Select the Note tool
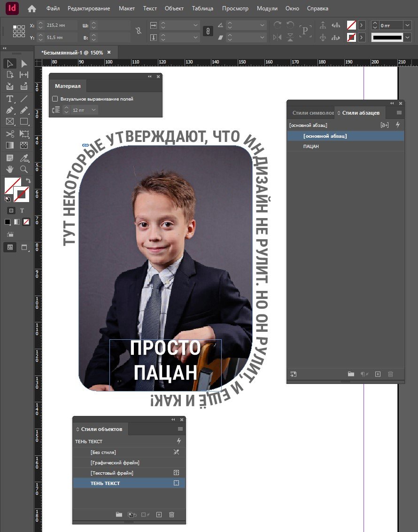This screenshot has width=418, height=532. [10, 158]
